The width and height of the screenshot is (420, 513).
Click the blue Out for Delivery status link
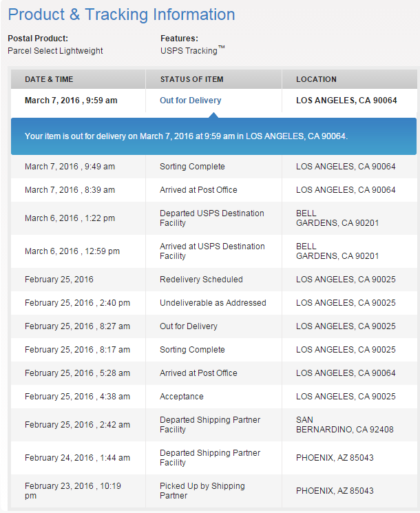pos(190,101)
